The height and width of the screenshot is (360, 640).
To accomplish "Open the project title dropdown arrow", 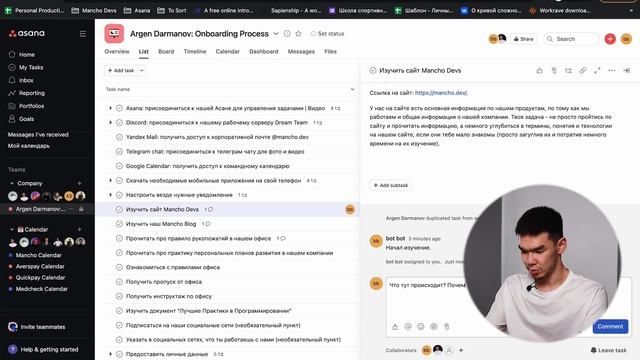I will tap(276, 34).
